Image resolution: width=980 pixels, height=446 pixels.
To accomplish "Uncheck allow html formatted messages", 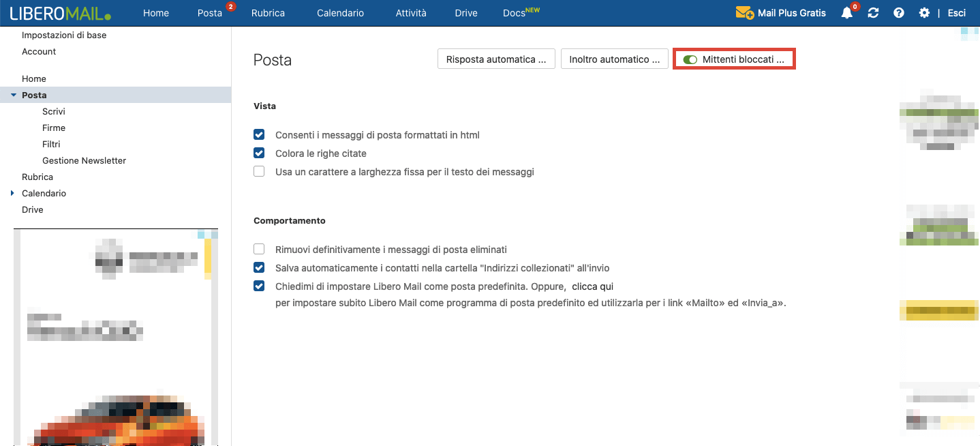I will point(259,135).
